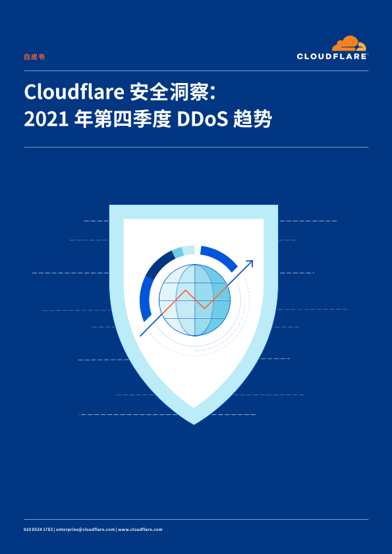
Task: Select the title line 'Cloudflare 安全洞察:'
Action: (x=120, y=93)
